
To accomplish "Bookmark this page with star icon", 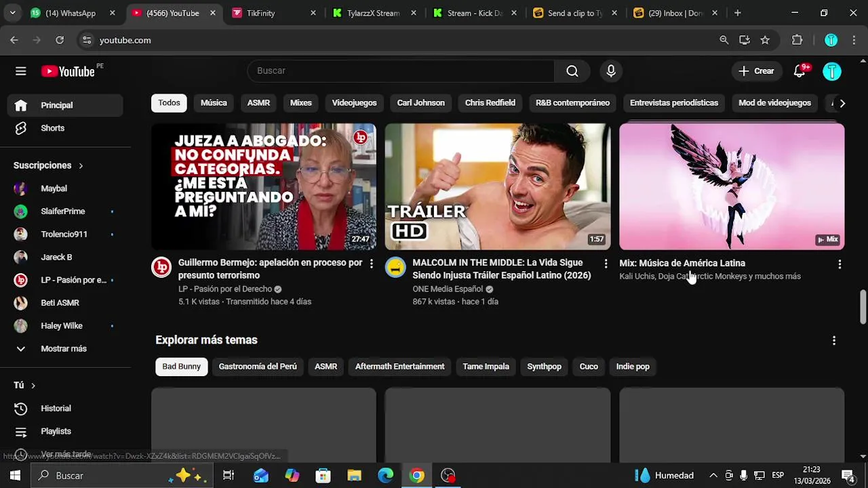I will pyautogui.click(x=765, y=40).
